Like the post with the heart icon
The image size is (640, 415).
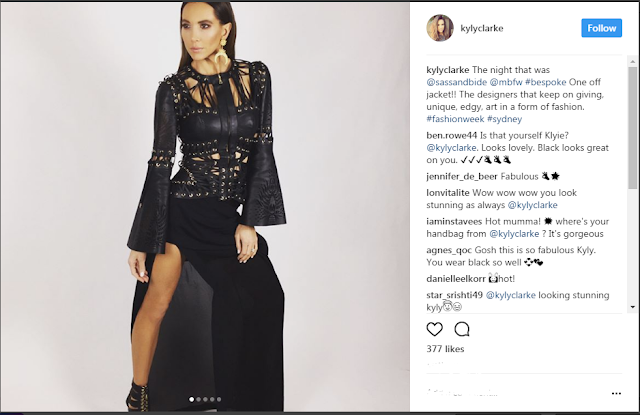(434, 329)
